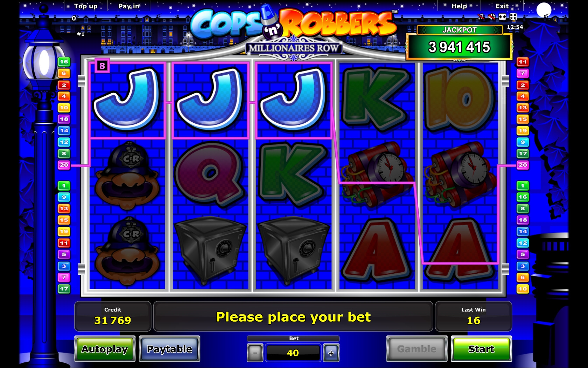Select payline 10 marker at bottom right
Image resolution: width=588 pixels, height=368 pixels.
point(523,289)
